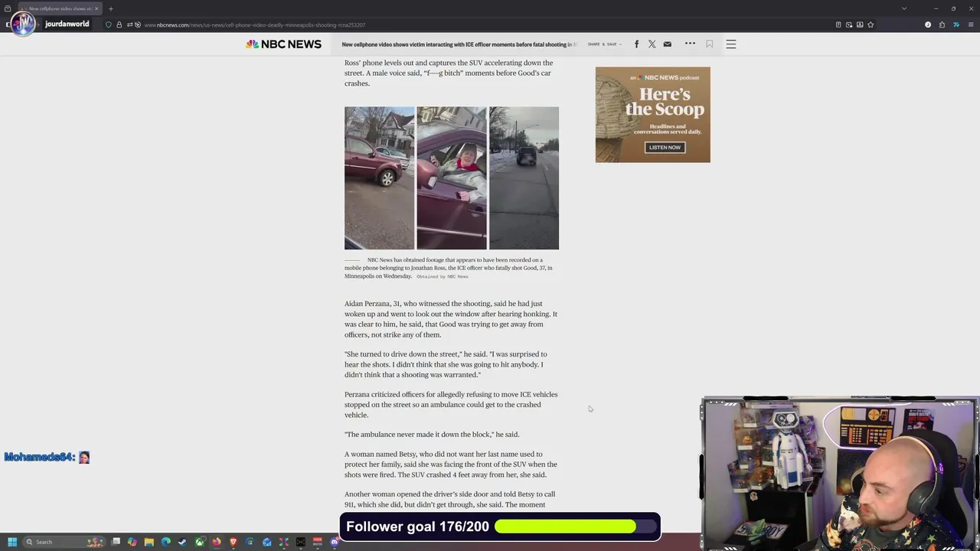Click paragraph 'A woman named Betsy'
Viewport: 980px width, 551px height.
tap(451, 465)
